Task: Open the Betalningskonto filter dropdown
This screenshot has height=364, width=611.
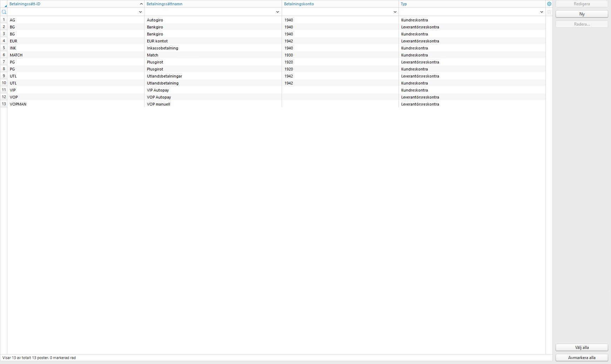Action: tap(395, 12)
